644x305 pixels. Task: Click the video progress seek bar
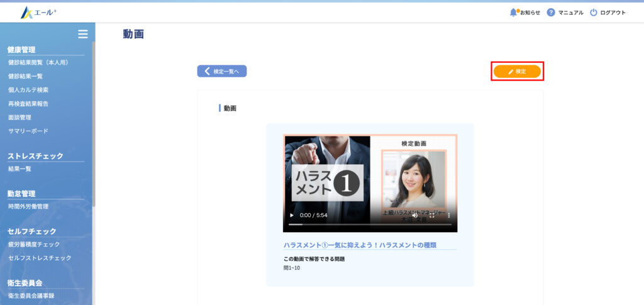coord(370,224)
